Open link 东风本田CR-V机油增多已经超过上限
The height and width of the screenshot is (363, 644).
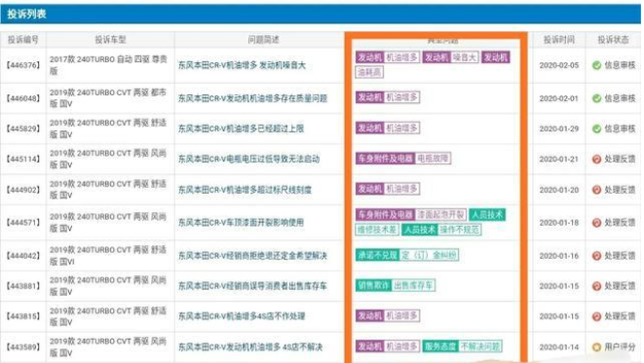coord(241,128)
